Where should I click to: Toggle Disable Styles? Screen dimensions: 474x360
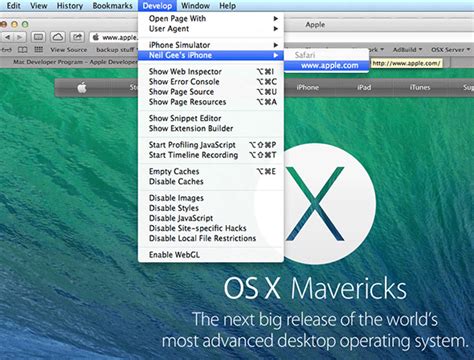(x=211, y=208)
